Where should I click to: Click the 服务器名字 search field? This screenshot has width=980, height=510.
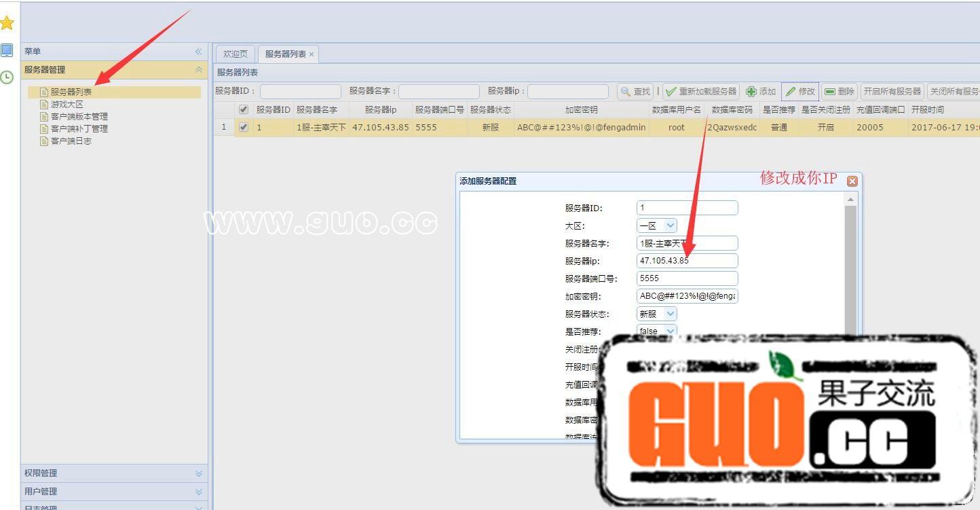pos(439,92)
